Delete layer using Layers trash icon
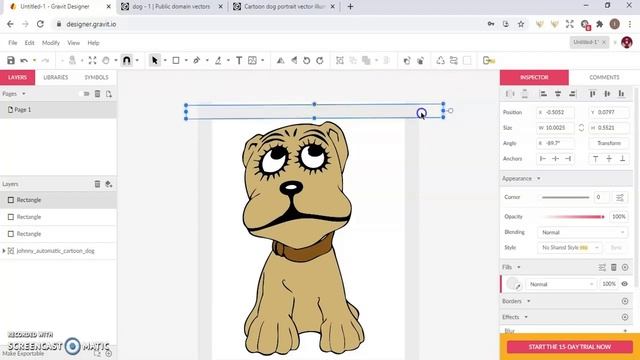The width and height of the screenshot is (640, 360). click(x=97, y=184)
